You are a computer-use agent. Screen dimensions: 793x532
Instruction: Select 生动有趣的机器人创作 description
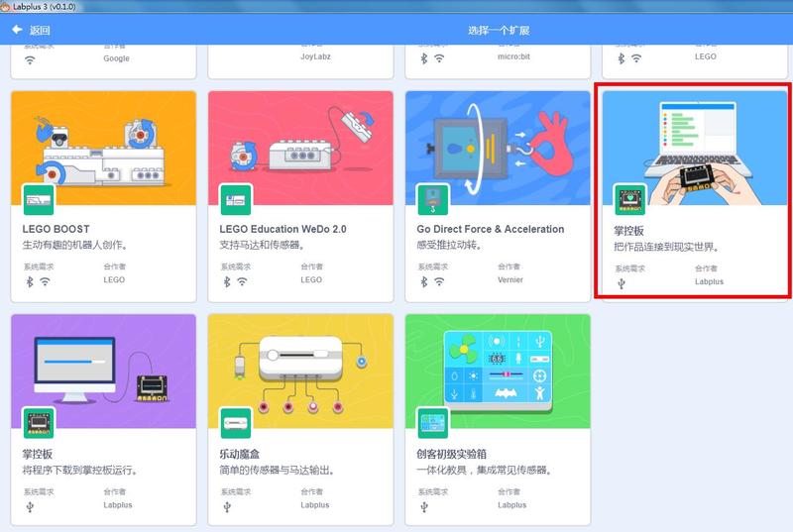click(x=76, y=245)
